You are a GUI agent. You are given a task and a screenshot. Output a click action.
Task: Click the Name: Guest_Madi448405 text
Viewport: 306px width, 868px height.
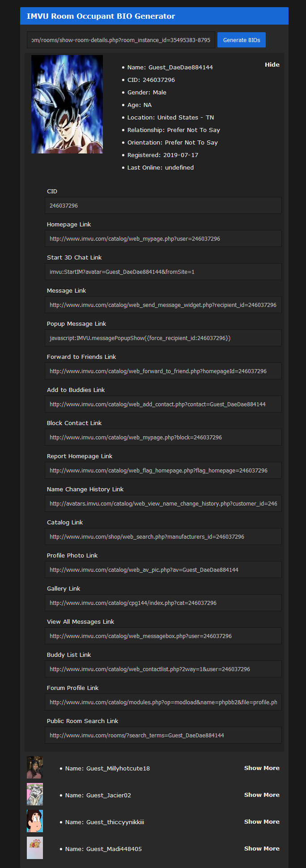(x=103, y=849)
